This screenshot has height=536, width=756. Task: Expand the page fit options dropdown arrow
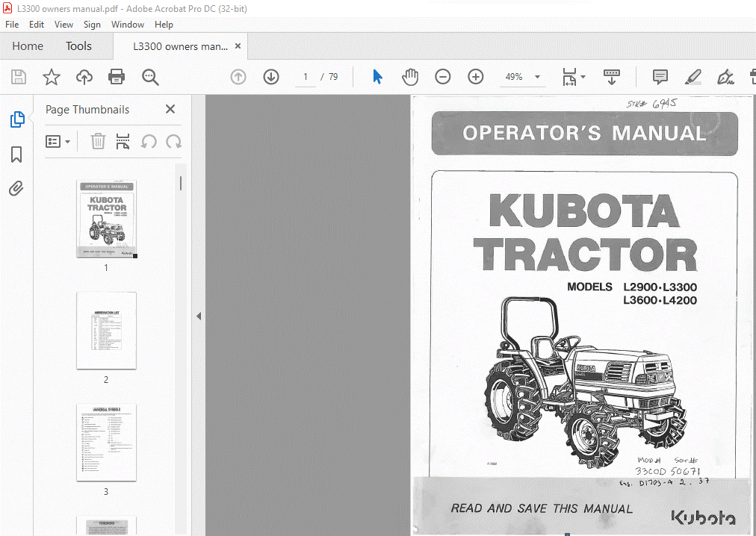[583, 77]
